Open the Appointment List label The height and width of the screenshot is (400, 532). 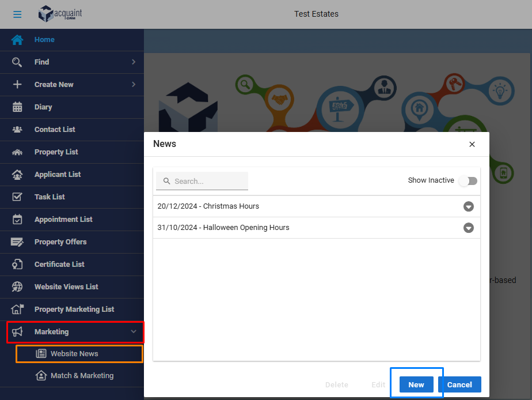point(63,220)
